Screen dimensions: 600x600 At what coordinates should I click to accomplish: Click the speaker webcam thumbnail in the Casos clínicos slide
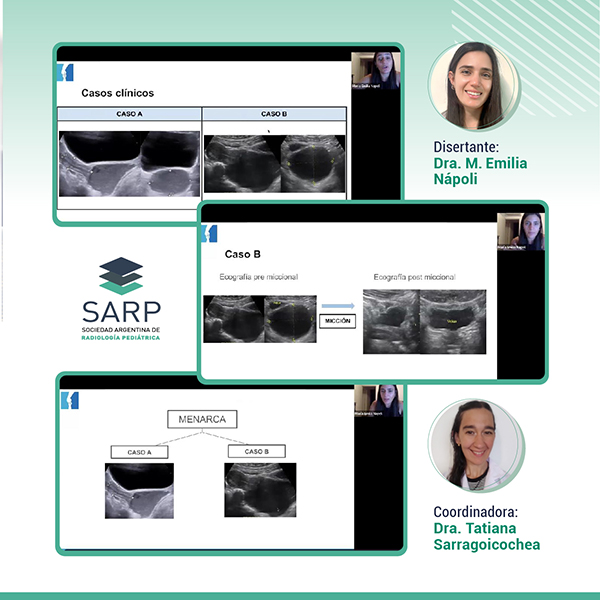[x=376, y=71]
